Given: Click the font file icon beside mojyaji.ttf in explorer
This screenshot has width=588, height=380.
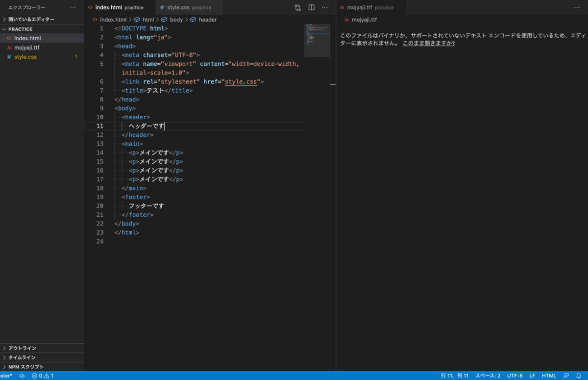Looking at the screenshot, I should (9, 48).
